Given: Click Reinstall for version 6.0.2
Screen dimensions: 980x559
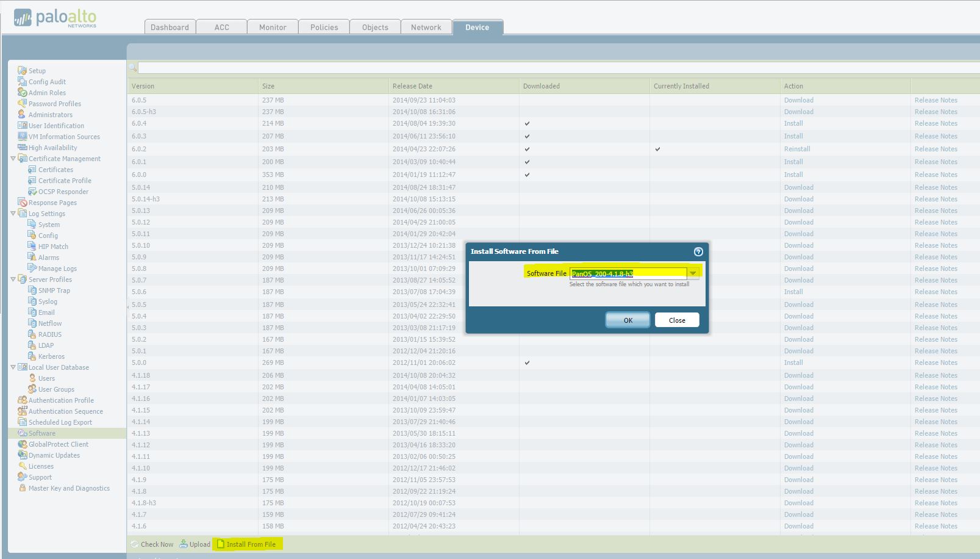Looking at the screenshot, I should tap(797, 149).
